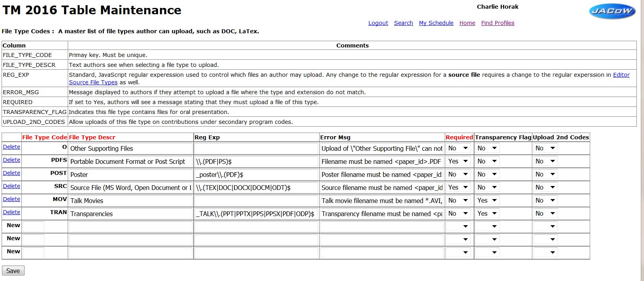Image resolution: width=644 pixels, height=281 pixels.
Task: Edit the Other Supporting File error message
Action: (382, 148)
